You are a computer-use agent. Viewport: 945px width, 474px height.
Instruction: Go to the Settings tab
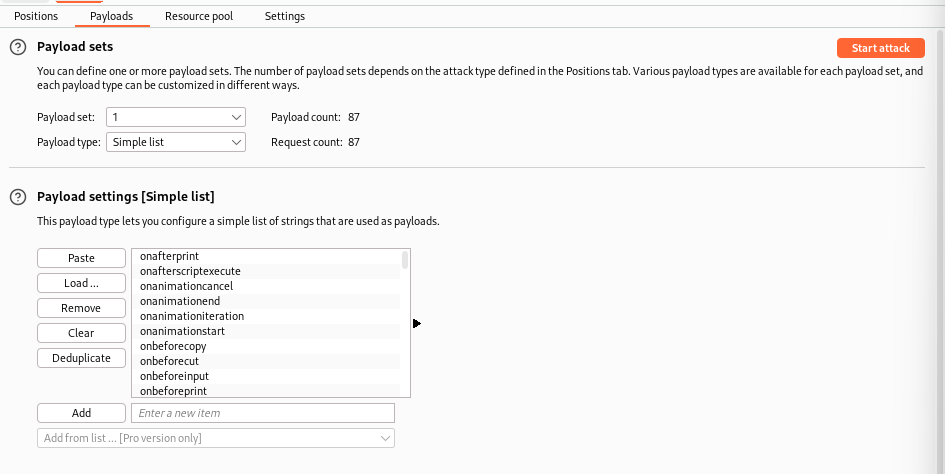point(284,16)
